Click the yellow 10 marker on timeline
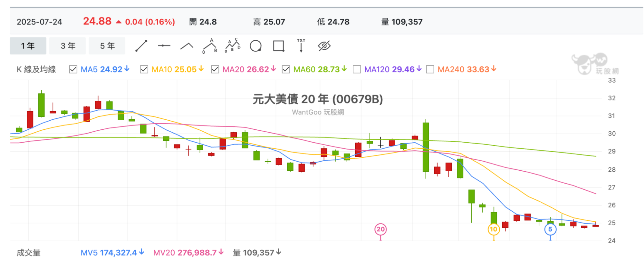The width and height of the screenshot is (644, 261). [494, 229]
